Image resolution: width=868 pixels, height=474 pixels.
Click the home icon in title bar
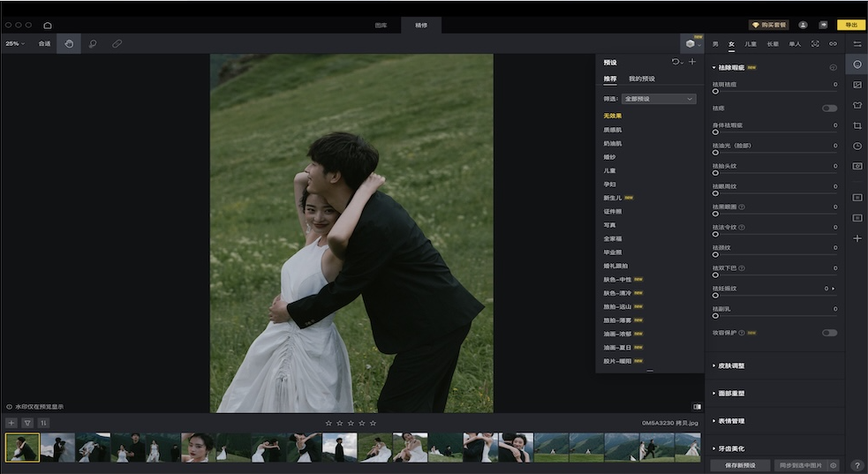(48, 26)
